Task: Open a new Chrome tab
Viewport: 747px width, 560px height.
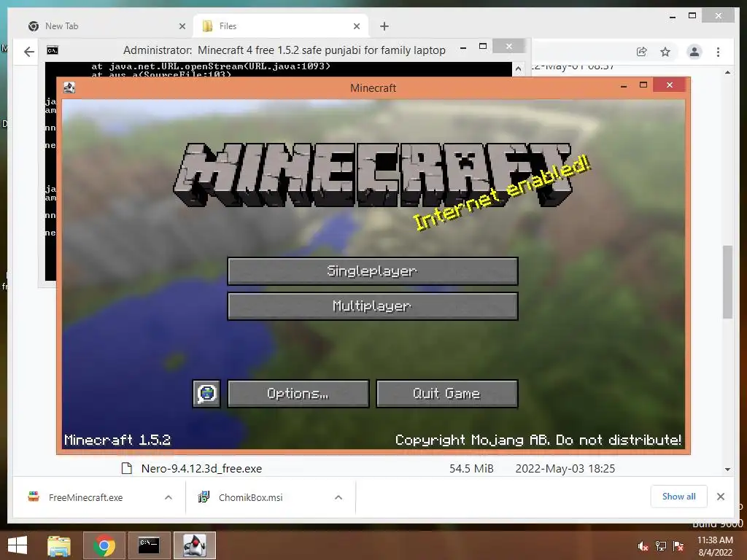Action: pos(384,26)
